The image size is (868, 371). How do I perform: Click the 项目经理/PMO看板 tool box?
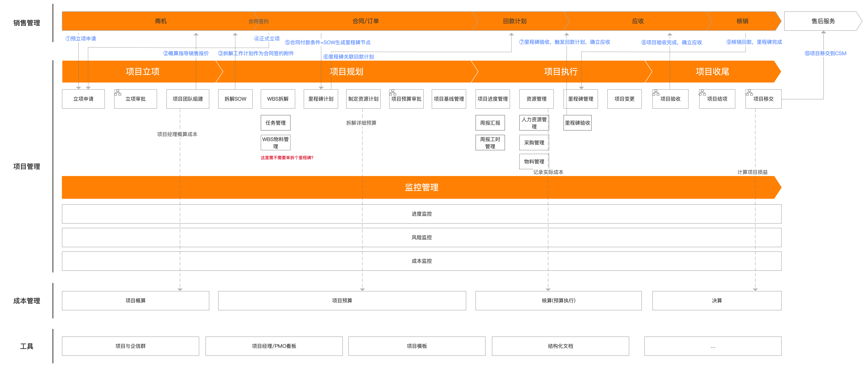click(x=274, y=346)
